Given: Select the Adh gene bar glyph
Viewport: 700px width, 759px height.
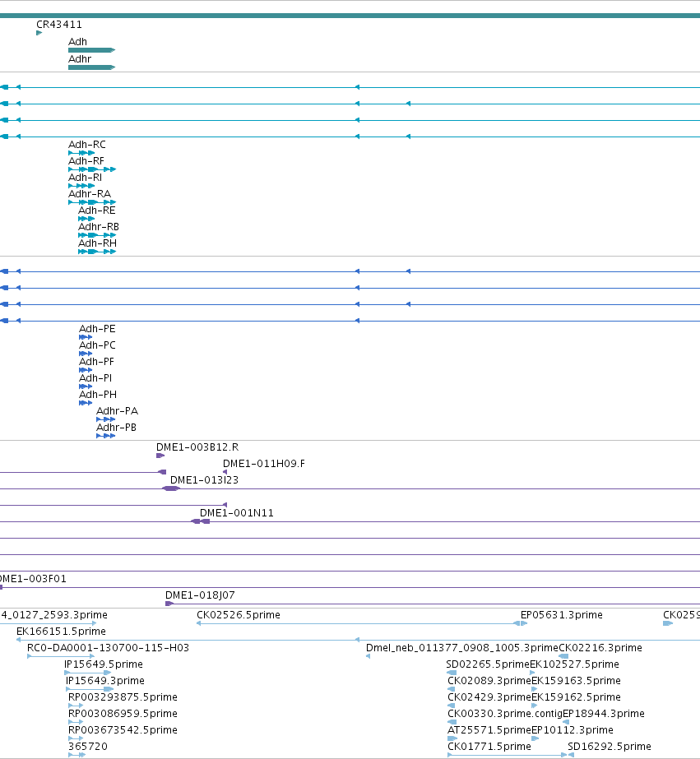Looking at the screenshot, I should [x=91, y=50].
